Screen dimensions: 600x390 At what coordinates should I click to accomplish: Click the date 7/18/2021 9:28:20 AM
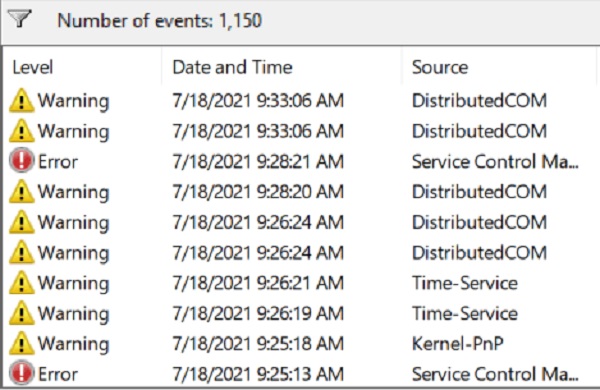click(258, 192)
